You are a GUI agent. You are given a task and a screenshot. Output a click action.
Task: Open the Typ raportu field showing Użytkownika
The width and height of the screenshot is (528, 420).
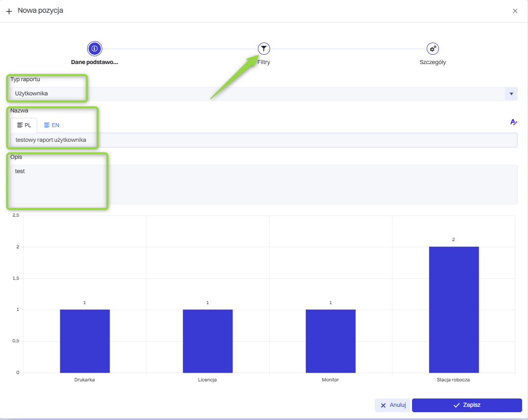coord(254,94)
